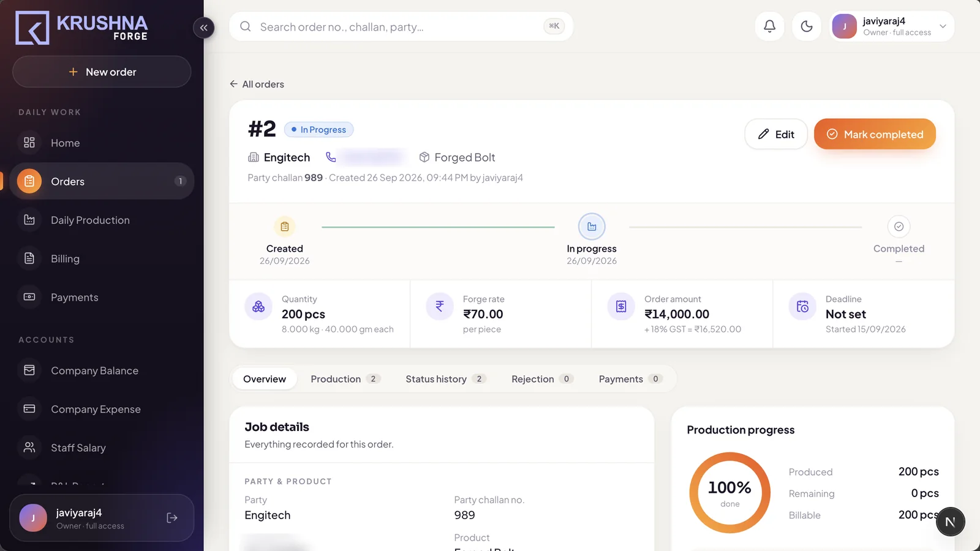Click the Order amount receipt icon
Viewport: 980px width, 551px height.
point(621,306)
